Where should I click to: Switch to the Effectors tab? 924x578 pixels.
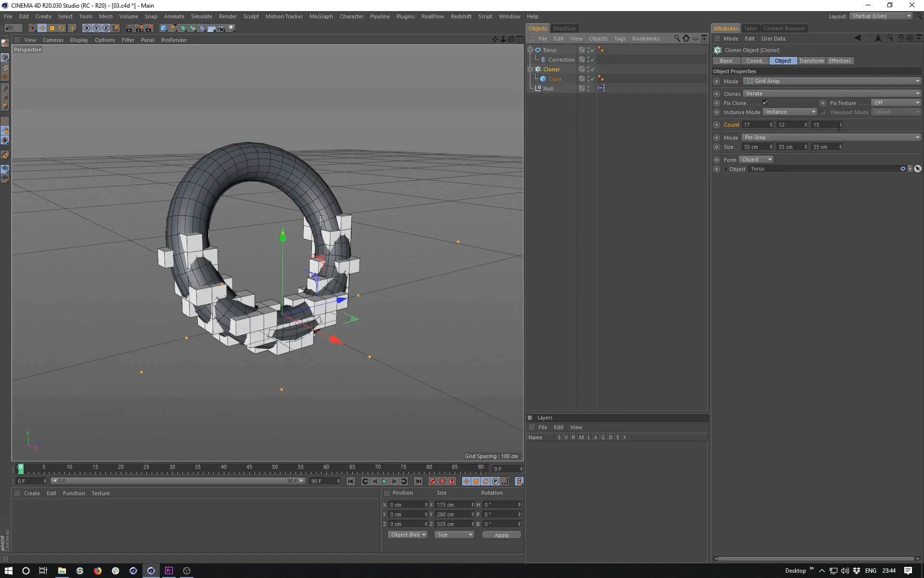(x=839, y=61)
